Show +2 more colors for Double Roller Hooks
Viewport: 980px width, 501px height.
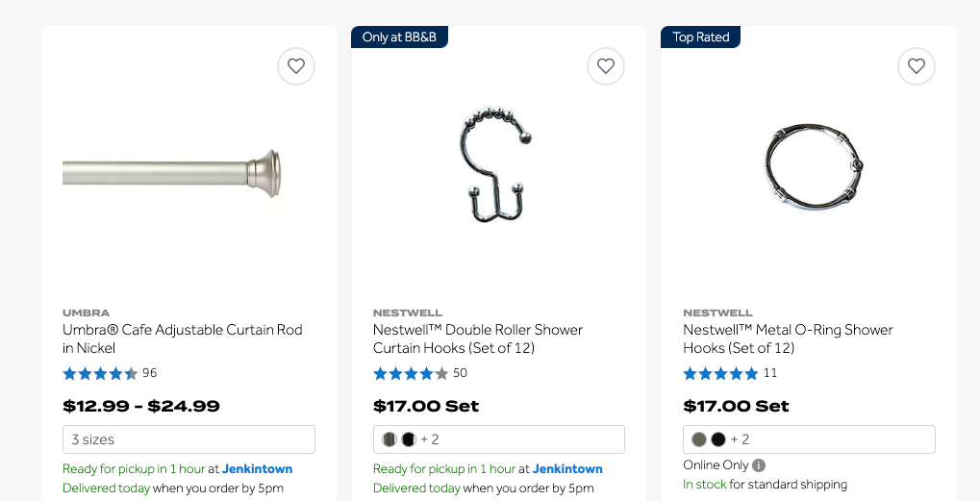coord(430,439)
